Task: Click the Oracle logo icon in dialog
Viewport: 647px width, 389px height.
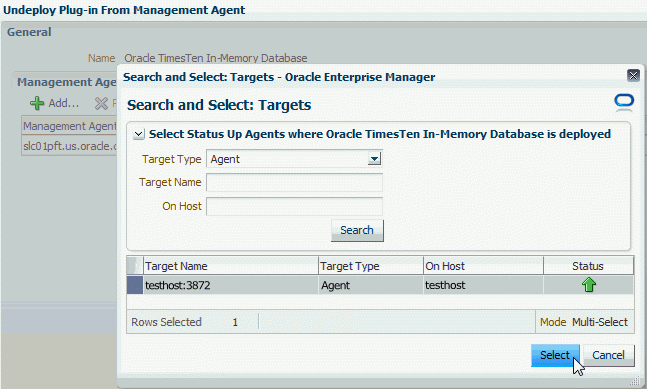Action: [x=624, y=103]
